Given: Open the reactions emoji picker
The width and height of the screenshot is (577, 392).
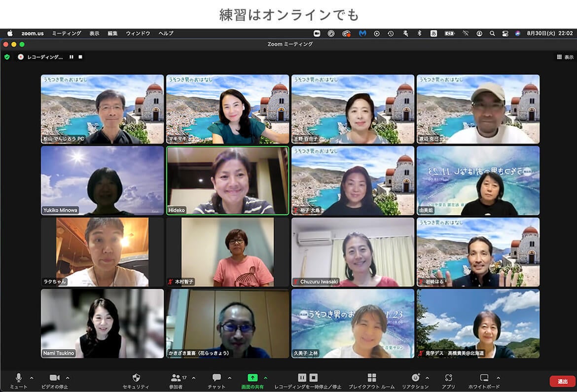Looking at the screenshot, I should coord(415,378).
